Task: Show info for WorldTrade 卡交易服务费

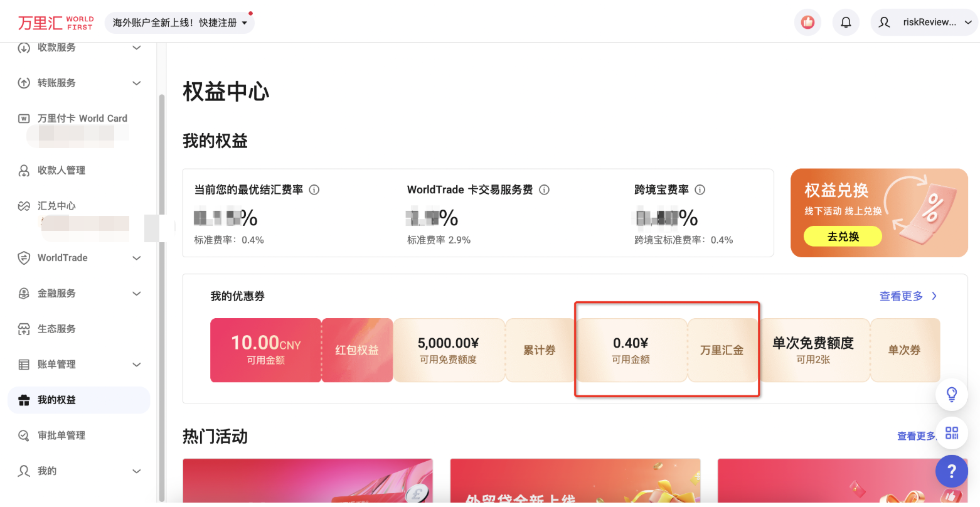Action: [545, 189]
